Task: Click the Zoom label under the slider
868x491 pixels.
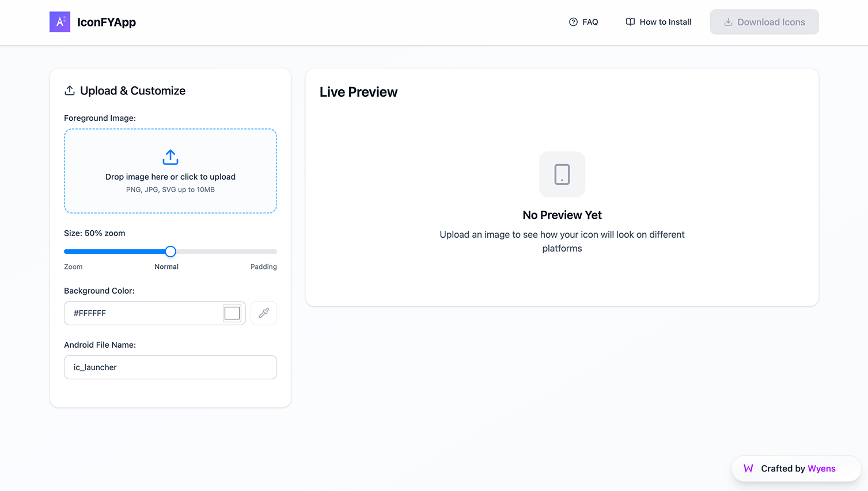Action: (73, 267)
